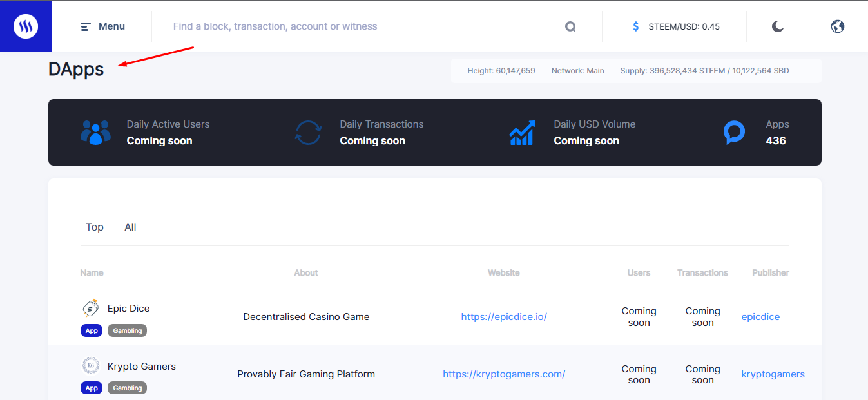Select the STEEM/USD: 0.45 price text
Image resolution: width=868 pixels, height=400 pixels.
tap(684, 26)
